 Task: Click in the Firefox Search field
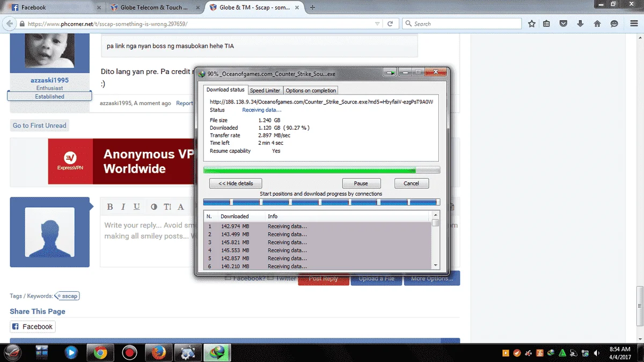point(462,24)
